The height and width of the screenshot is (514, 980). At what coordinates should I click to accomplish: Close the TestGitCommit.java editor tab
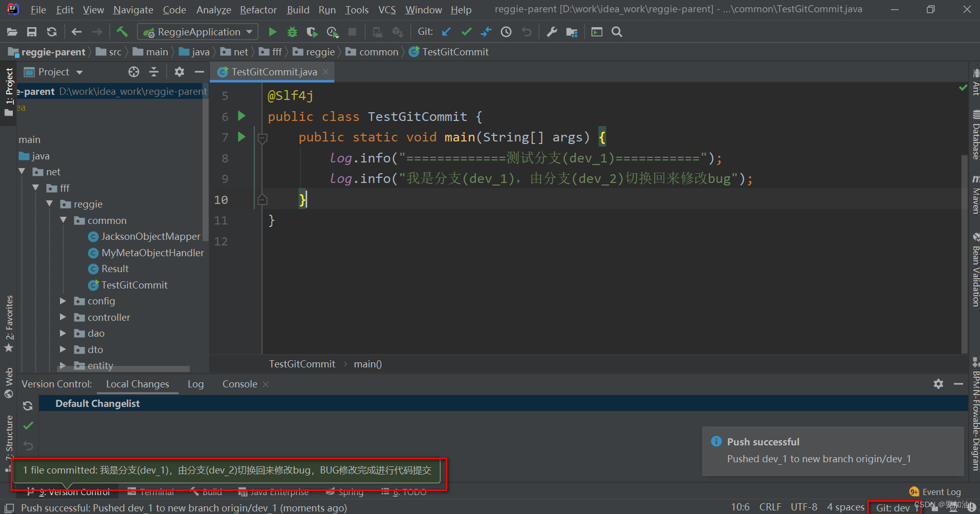coord(326,72)
